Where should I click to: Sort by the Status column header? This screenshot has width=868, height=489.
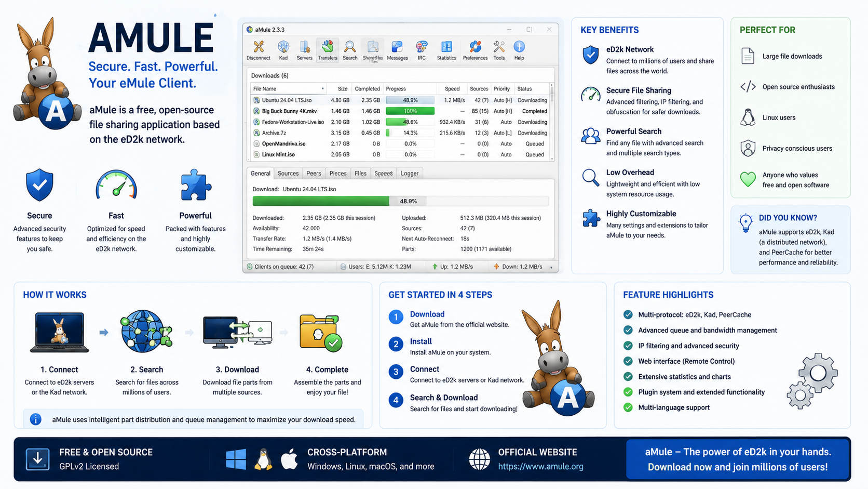point(531,89)
